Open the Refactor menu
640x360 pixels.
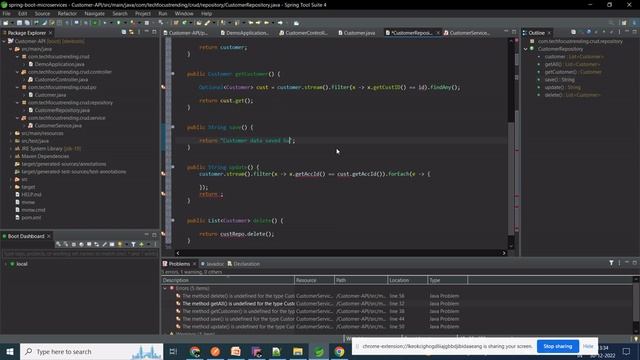click(x=67, y=13)
